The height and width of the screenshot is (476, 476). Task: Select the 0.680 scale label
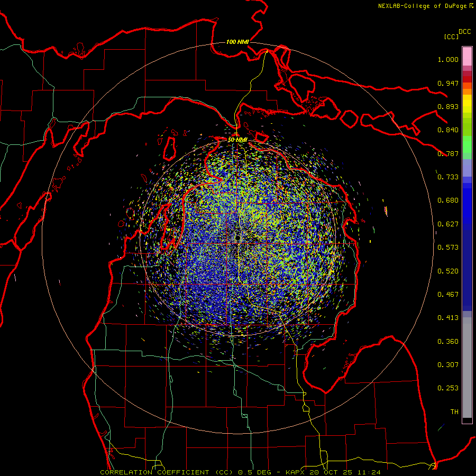[x=448, y=200]
